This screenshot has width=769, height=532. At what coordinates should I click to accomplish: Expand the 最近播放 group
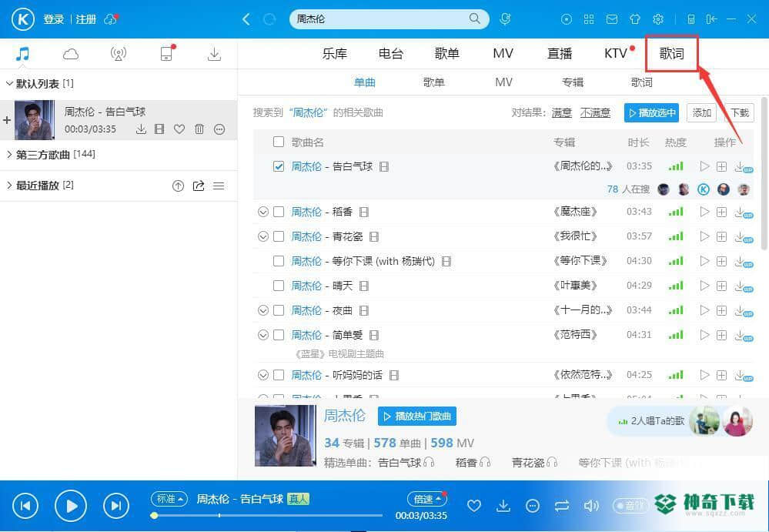point(8,186)
